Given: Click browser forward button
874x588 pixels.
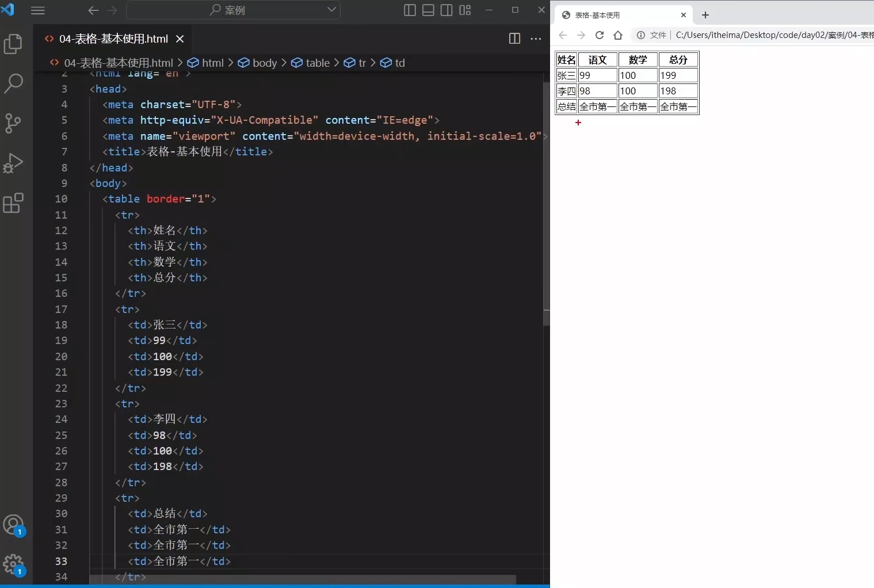Looking at the screenshot, I should (581, 35).
